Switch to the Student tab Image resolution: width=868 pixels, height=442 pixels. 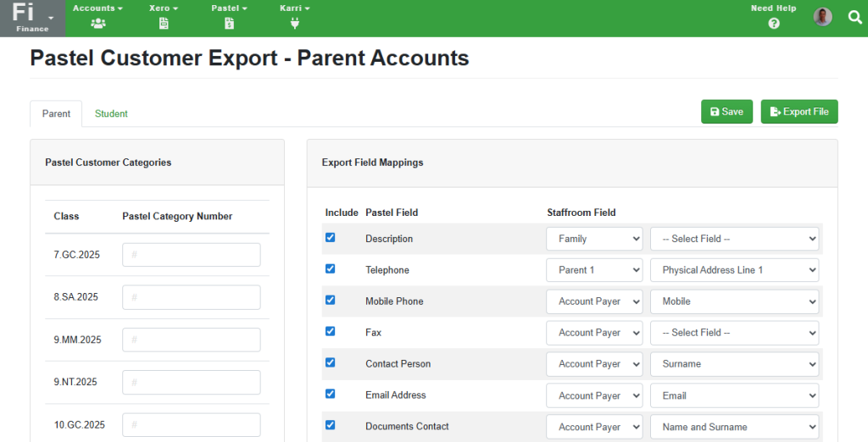point(111,113)
